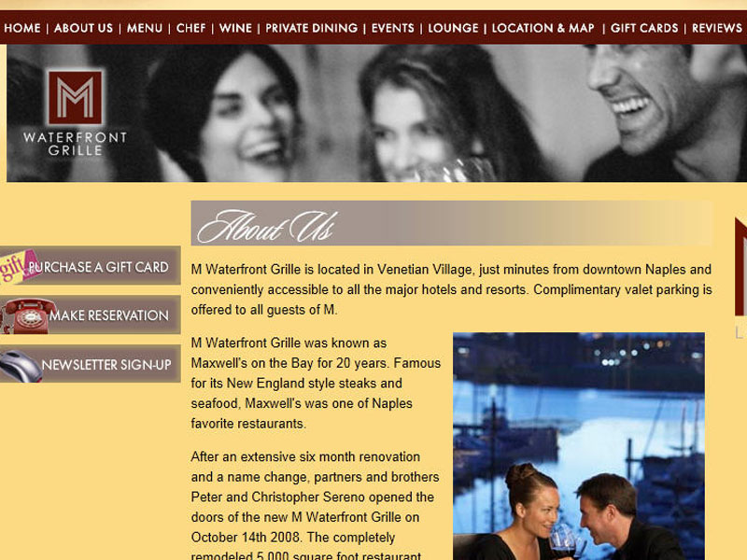Click the waterfront couple photo
Viewport: 747px width, 560px height.
click(579, 446)
